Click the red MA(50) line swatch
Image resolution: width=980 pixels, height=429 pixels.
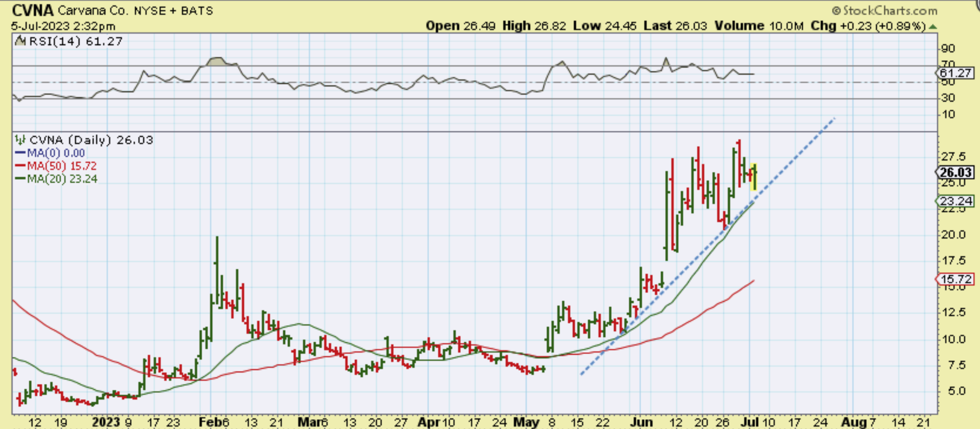(x=20, y=166)
